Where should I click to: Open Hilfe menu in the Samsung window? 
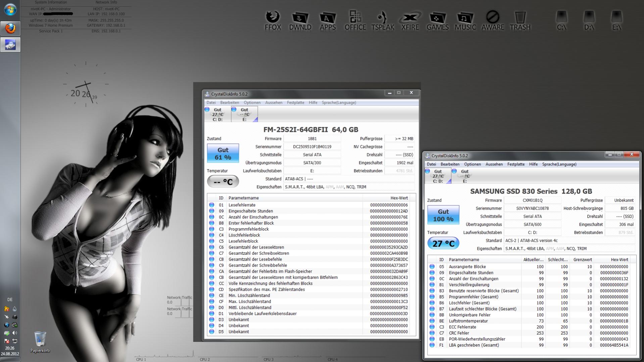(x=533, y=164)
